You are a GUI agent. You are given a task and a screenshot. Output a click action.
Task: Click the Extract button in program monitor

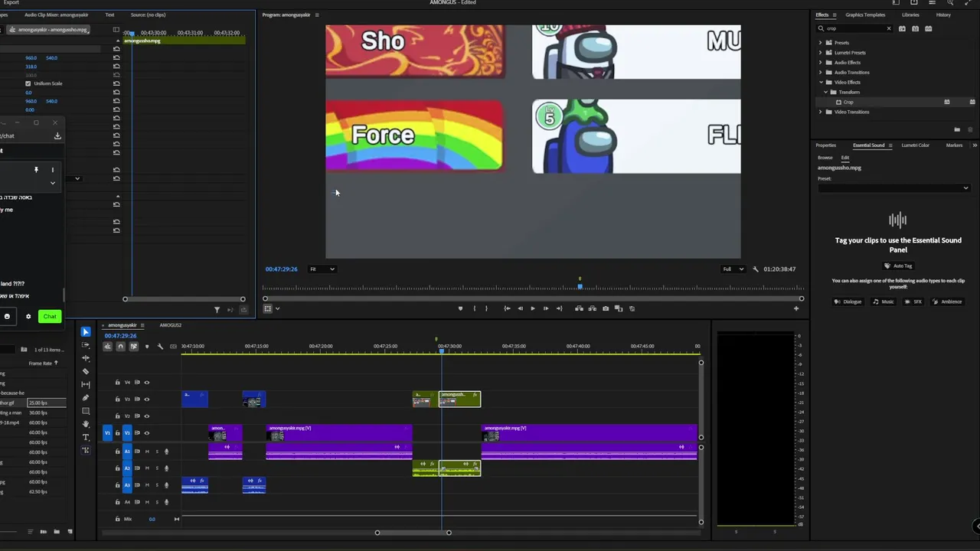pyautogui.click(x=592, y=308)
